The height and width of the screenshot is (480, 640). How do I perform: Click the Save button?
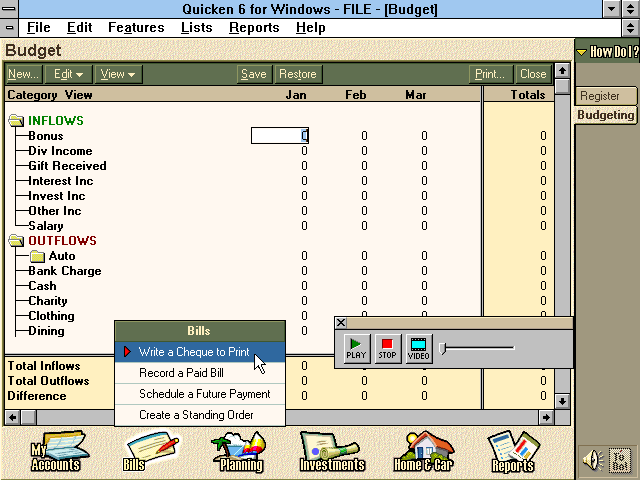[254, 74]
